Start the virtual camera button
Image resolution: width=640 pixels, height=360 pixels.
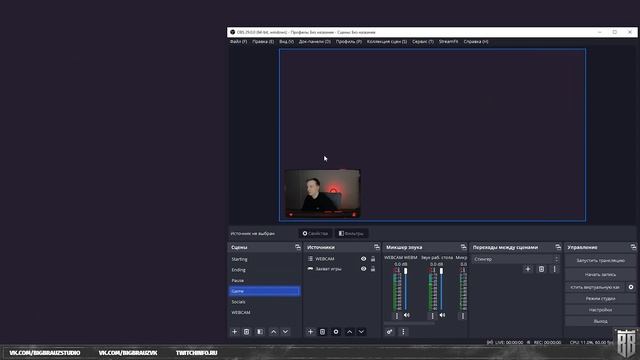click(x=595, y=287)
